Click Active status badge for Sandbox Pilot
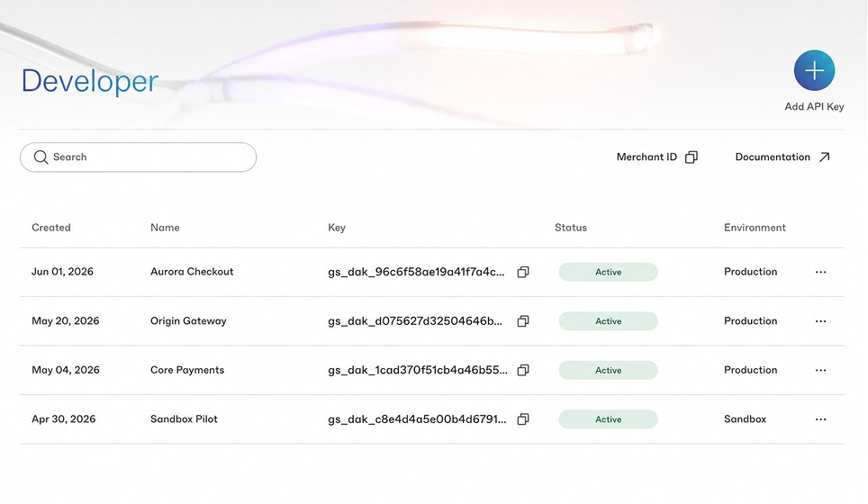 click(x=608, y=419)
